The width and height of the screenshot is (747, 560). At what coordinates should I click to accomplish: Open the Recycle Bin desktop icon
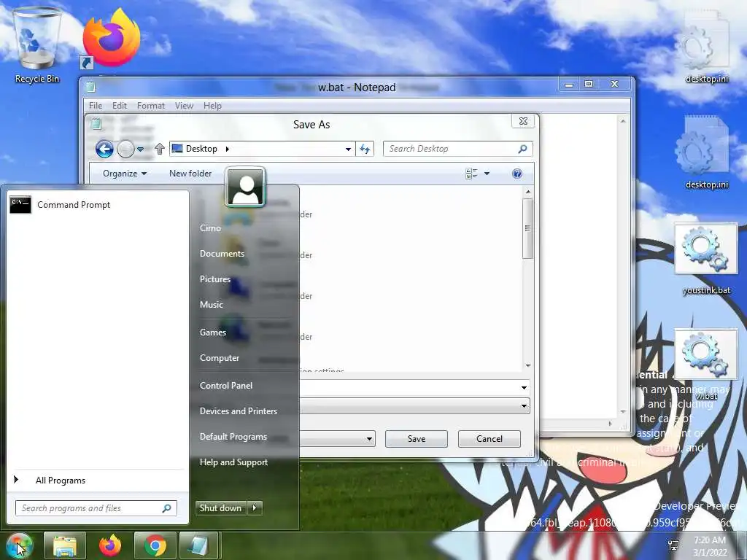pyautogui.click(x=36, y=47)
